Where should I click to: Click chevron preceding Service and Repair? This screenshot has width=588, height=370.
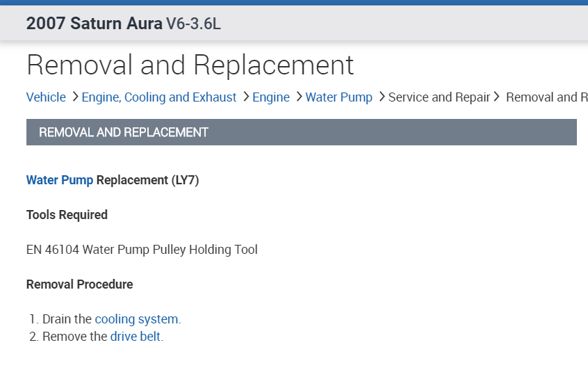point(382,97)
